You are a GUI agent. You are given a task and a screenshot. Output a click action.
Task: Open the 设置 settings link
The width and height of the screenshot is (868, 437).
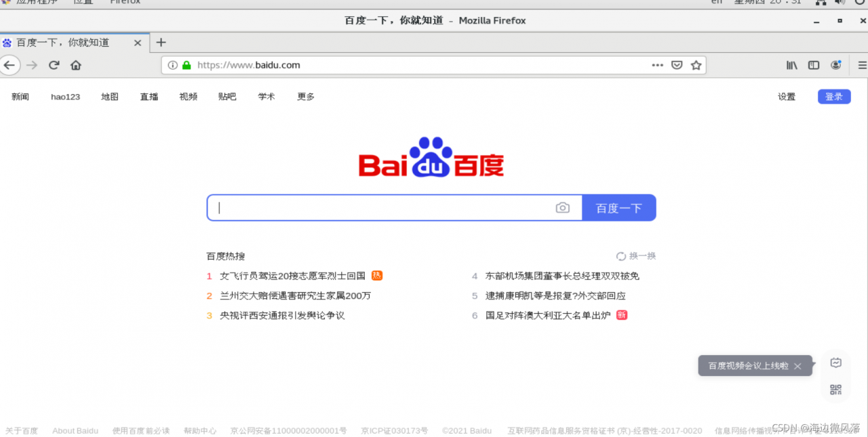(x=787, y=97)
